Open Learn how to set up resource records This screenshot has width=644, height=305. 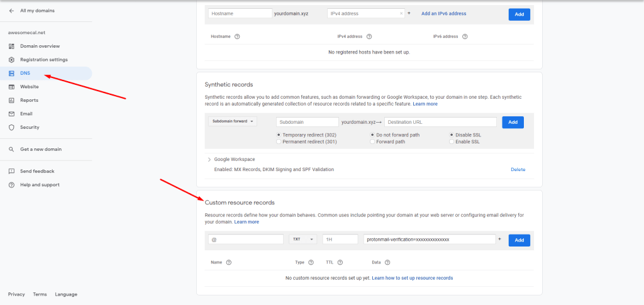point(413,278)
